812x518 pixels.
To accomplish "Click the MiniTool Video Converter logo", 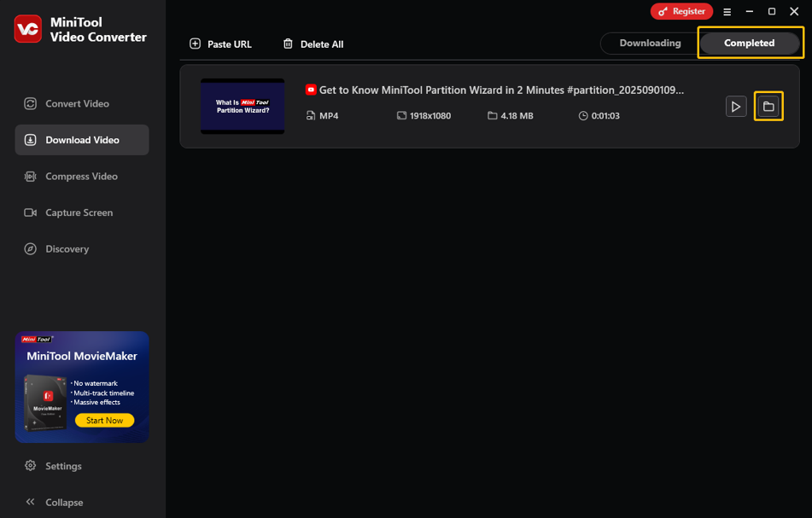I will [x=28, y=29].
